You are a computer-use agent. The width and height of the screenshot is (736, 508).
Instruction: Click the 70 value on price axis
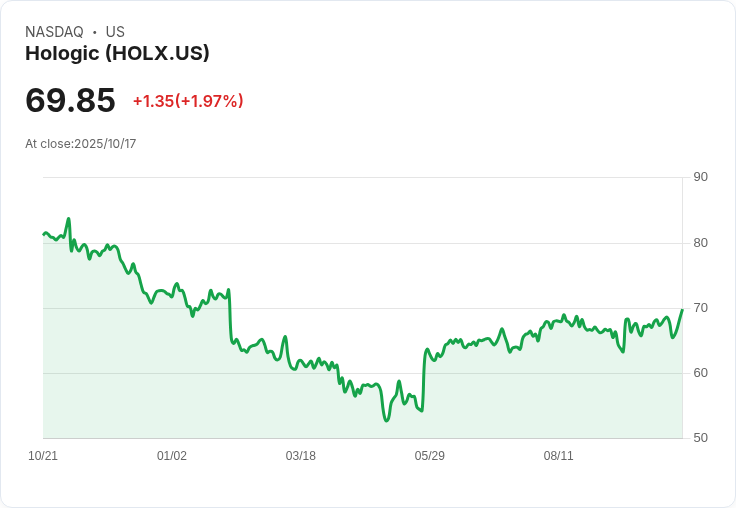pyautogui.click(x=701, y=307)
